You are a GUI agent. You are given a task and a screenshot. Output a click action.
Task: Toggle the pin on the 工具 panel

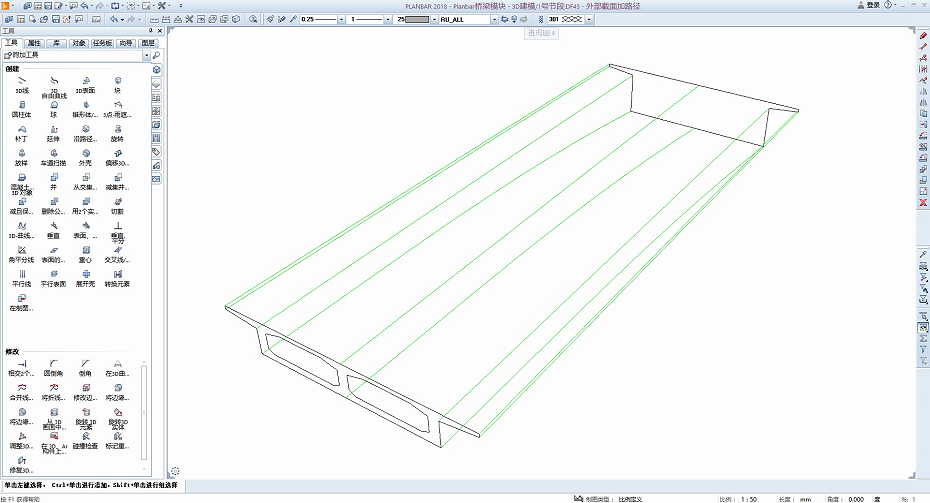click(151, 31)
